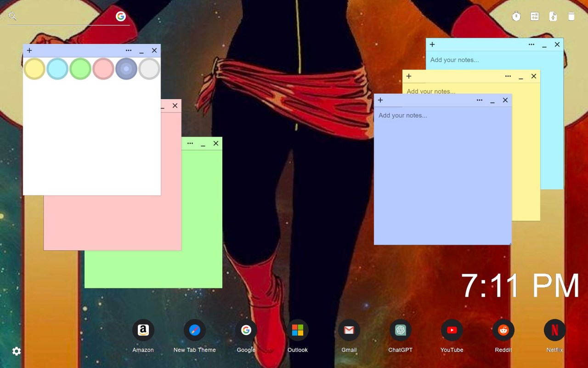588x368 pixels.
Task: Pick the yellow note color swatch
Action: (x=34, y=69)
